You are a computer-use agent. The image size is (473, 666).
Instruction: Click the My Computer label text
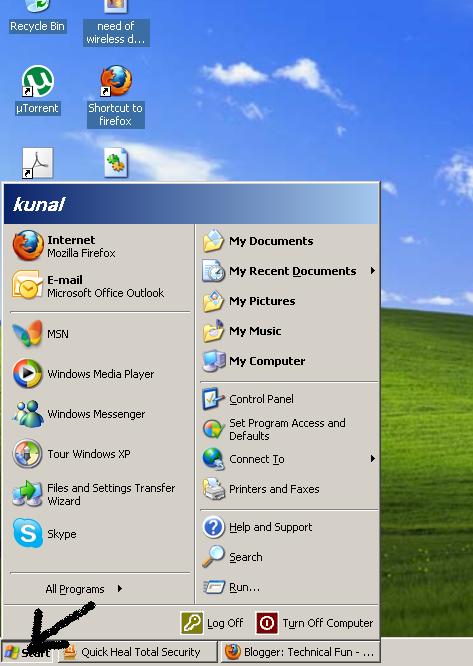pyautogui.click(x=267, y=361)
